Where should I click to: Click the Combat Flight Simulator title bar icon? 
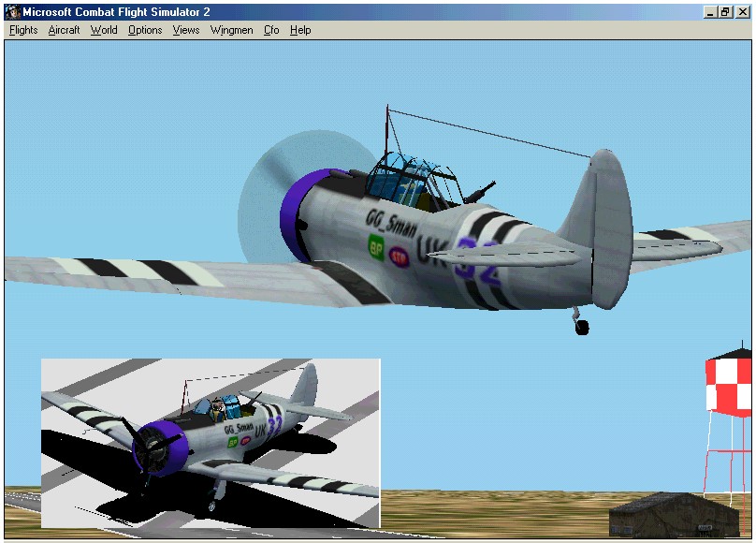pos(12,12)
